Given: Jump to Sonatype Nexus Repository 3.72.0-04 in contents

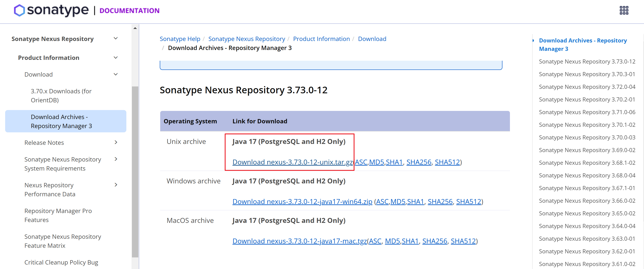Looking at the screenshot, I should click(587, 87).
